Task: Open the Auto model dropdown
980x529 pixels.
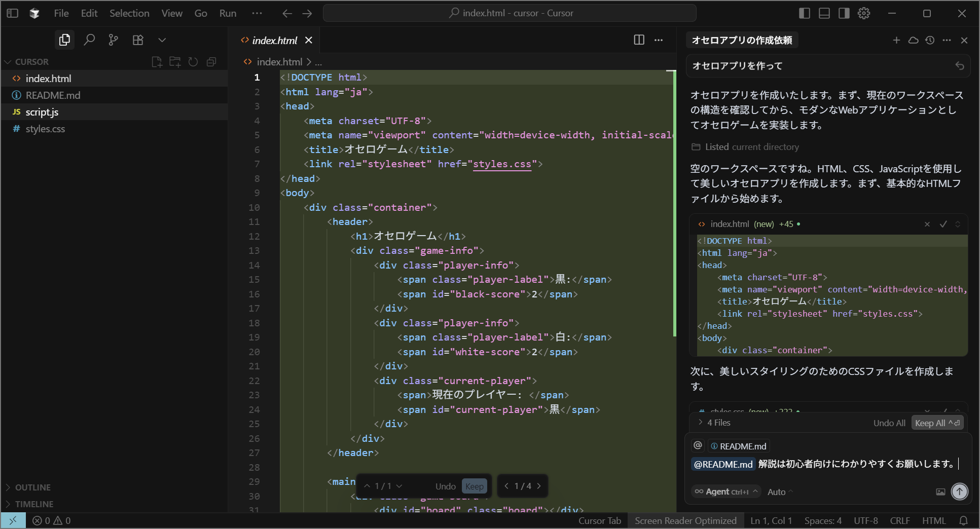Action: tap(780, 492)
